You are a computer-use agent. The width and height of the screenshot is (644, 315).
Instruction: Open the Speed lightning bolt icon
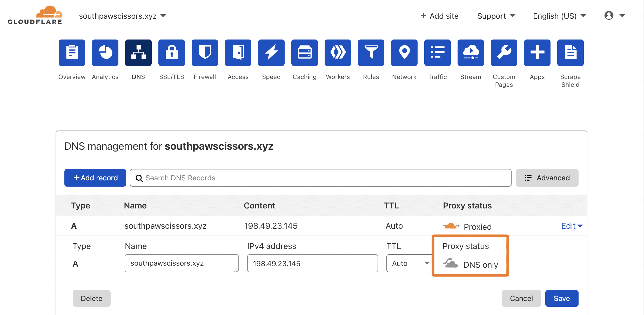pos(271,53)
